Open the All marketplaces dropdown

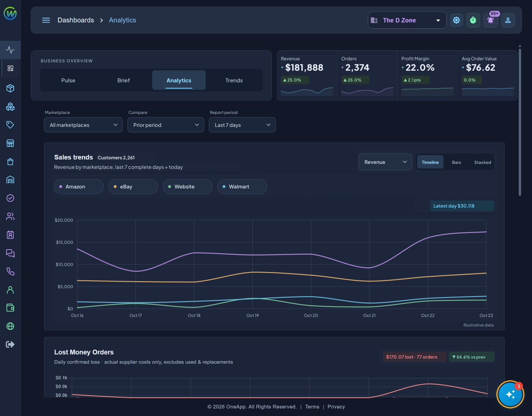[83, 125]
